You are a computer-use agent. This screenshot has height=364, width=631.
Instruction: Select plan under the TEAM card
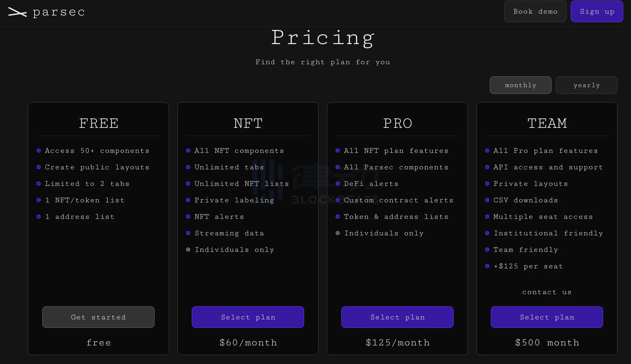(x=547, y=317)
